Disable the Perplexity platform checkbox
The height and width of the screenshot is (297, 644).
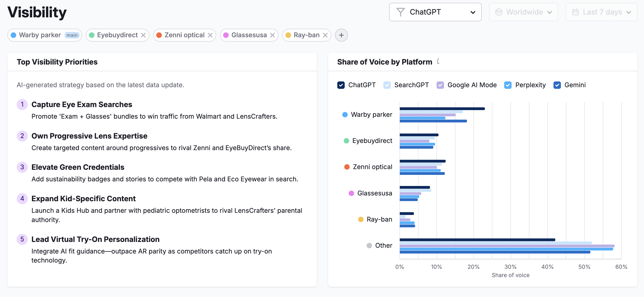coord(508,85)
